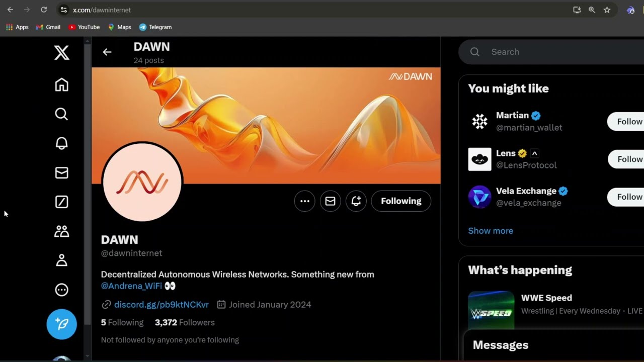644x362 pixels.
Task: Open the Home icon in sidebar
Action: click(61, 85)
